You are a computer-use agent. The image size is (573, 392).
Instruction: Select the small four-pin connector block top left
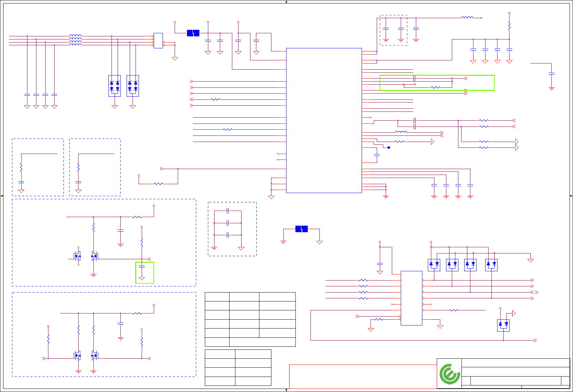tap(158, 40)
